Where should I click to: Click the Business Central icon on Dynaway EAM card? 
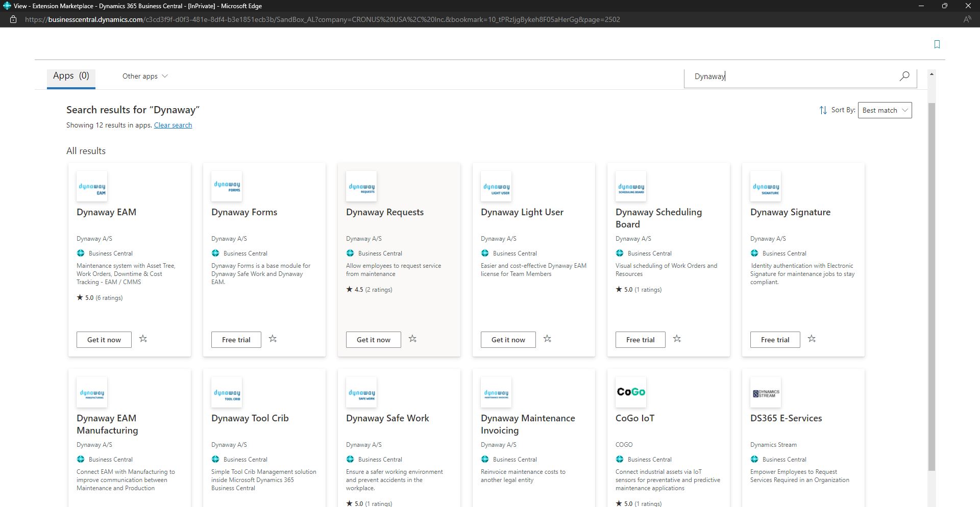coord(80,253)
